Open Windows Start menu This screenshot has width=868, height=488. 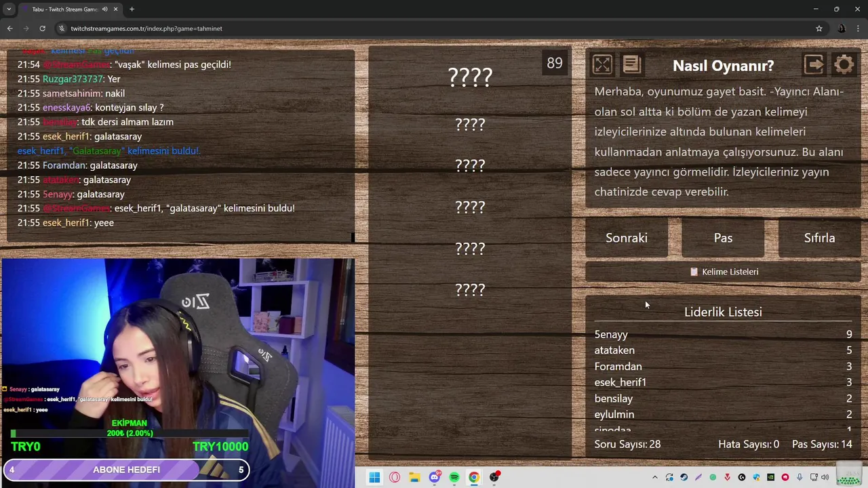pyautogui.click(x=374, y=477)
